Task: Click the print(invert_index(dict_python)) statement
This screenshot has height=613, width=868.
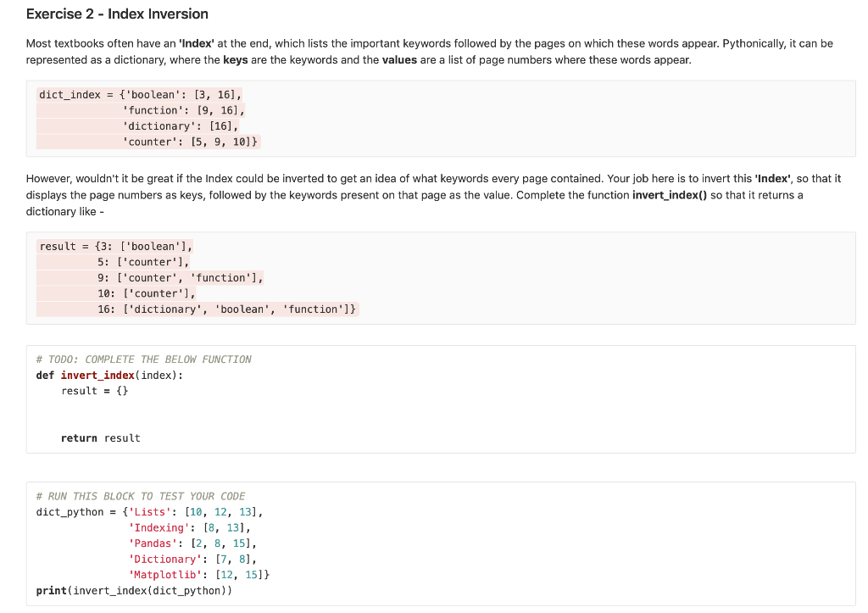Action: [136, 590]
